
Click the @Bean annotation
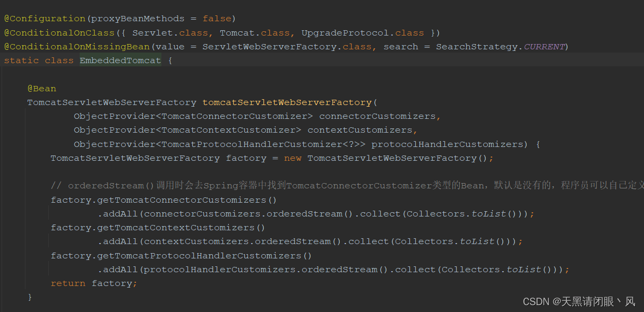click(x=41, y=89)
